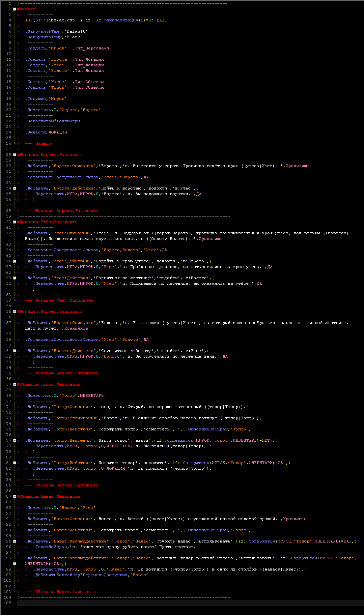Click 'Навес:Описания' on line 91

71,519
